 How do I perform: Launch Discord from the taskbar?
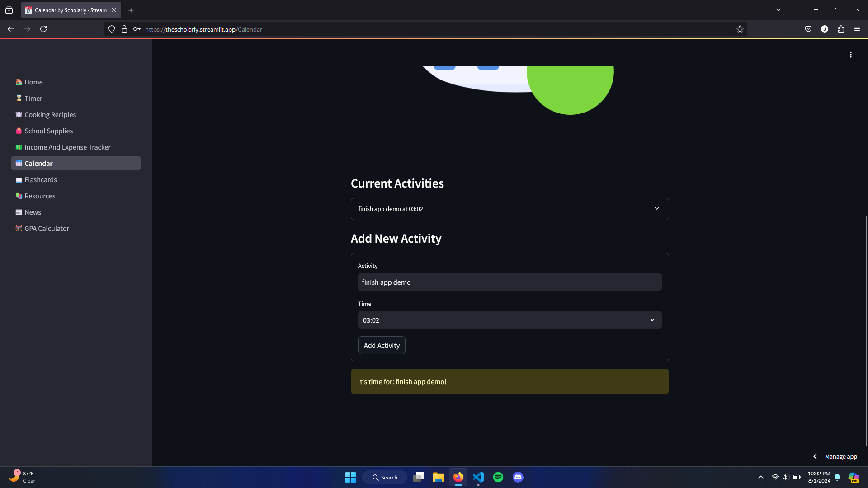(x=518, y=477)
